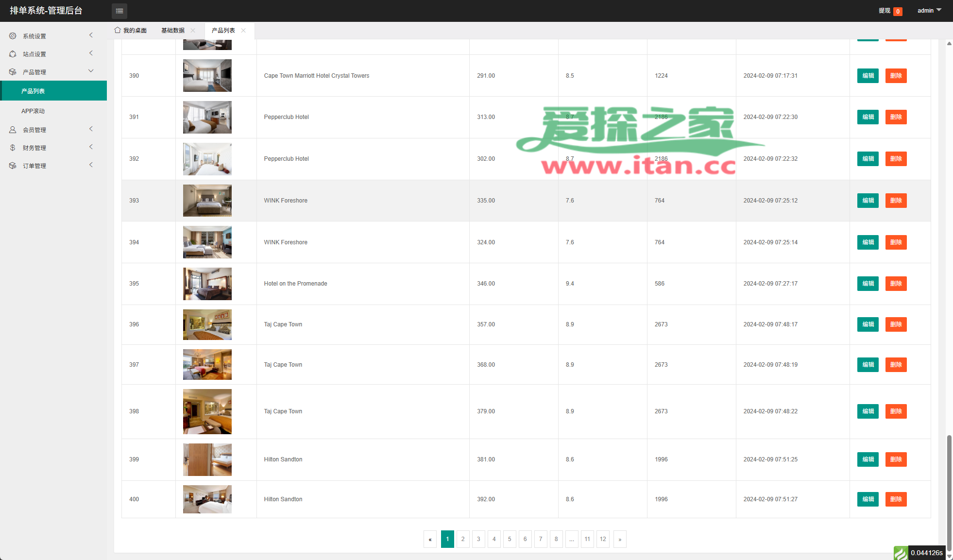The width and height of the screenshot is (953, 560).
Task: Go to page 5
Action: pyautogui.click(x=510, y=539)
